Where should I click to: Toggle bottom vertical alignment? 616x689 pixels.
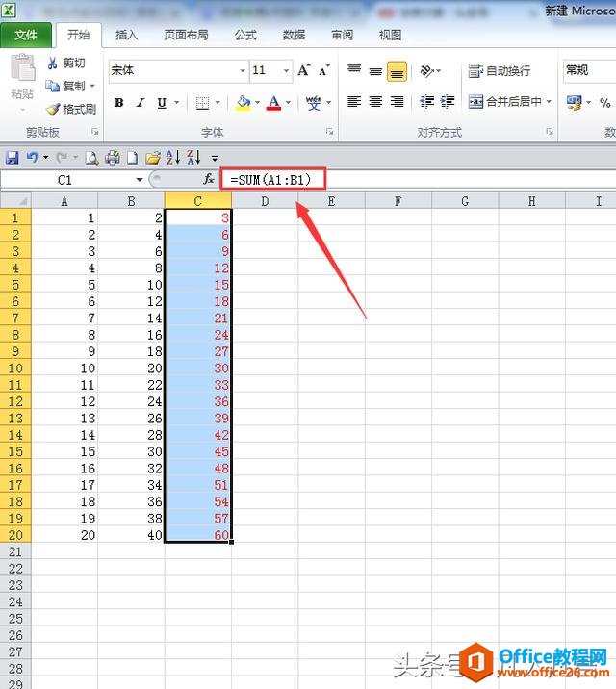[397, 71]
